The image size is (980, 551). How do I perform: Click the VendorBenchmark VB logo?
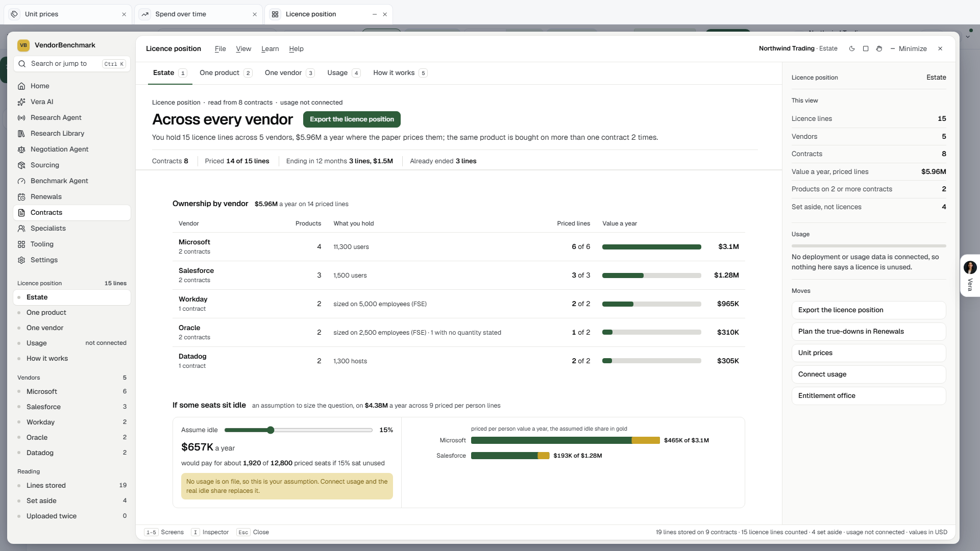click(x=23, y=45)
